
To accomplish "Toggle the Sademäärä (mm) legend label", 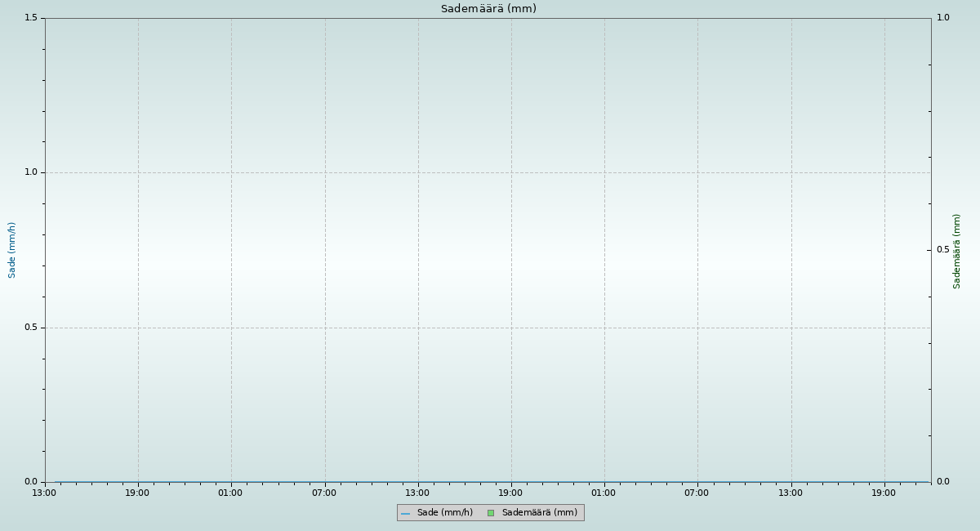I will coord(539,513).
